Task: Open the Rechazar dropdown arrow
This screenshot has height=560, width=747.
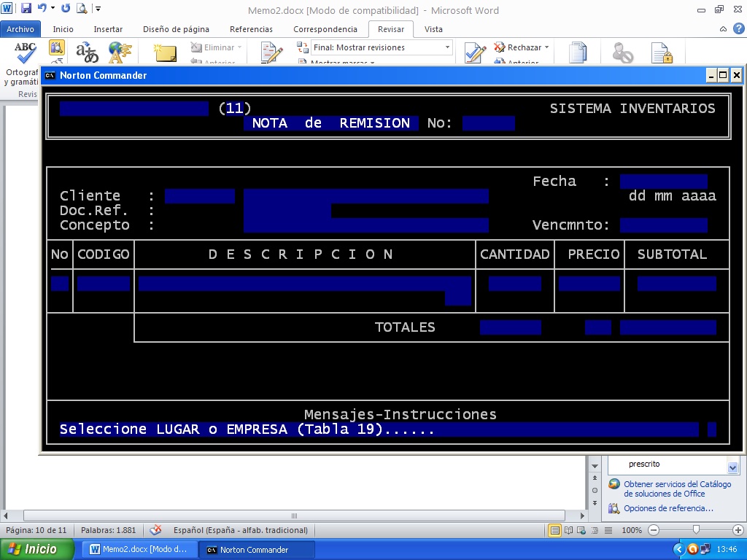Action: [546, 47]
